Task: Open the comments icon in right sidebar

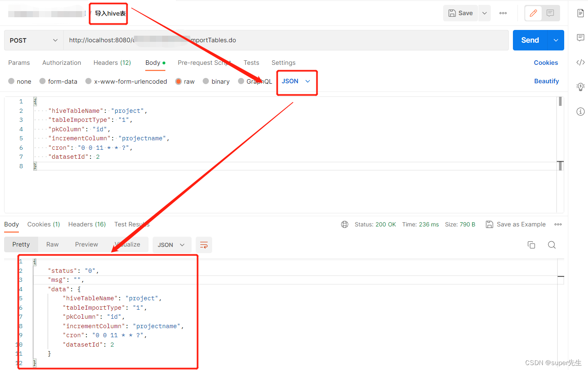Action: 581,38
